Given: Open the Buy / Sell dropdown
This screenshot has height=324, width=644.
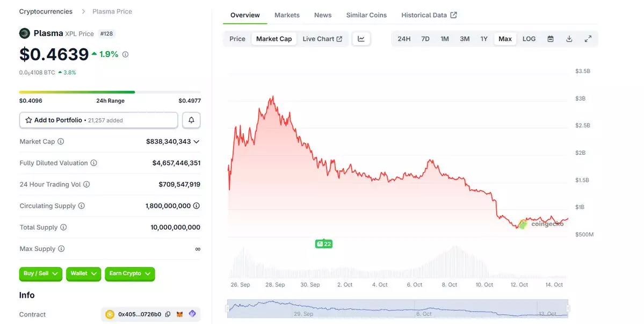Looking at the screenshot, I should [x=41, y=273].
